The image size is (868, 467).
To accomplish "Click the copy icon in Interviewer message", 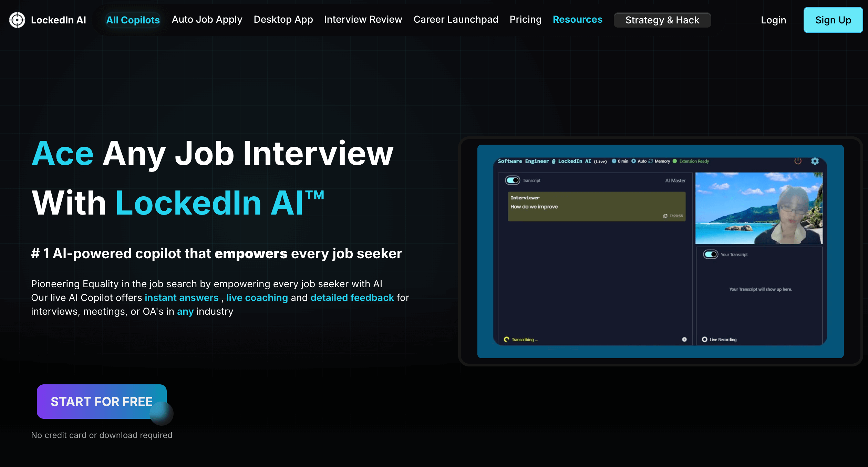I will pyautogui.click(x=665, y=216).
